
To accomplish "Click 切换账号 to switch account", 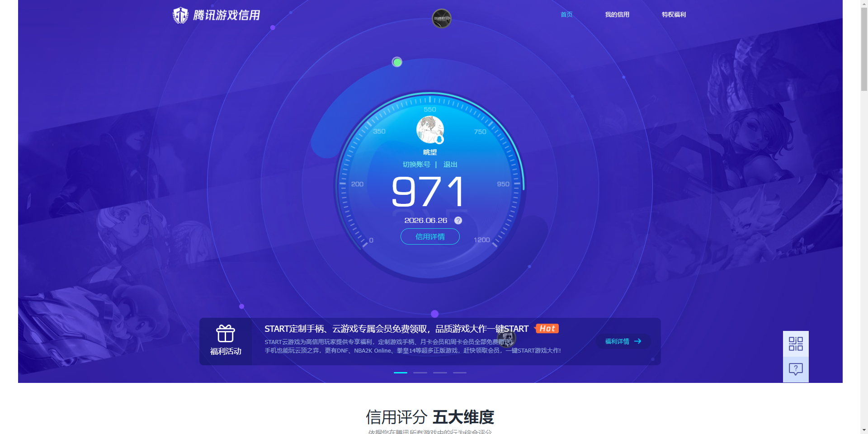I will point(416,165).
